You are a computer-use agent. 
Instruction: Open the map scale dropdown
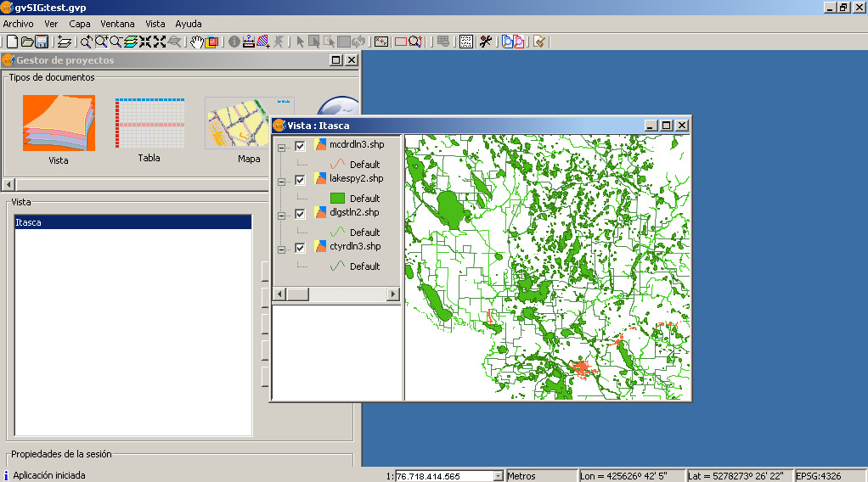coord(497,477)
